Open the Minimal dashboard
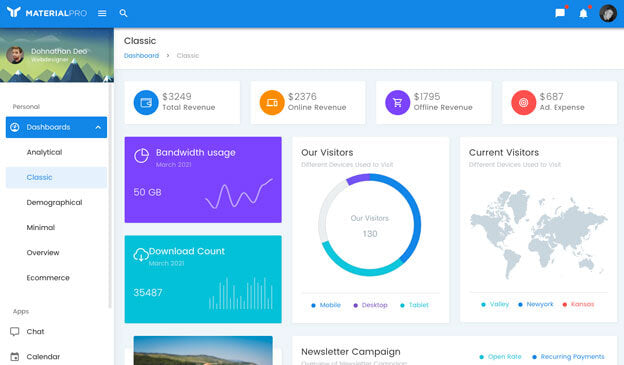The height and width of the screenshot is (365, 624). click(x=56, y=227)
